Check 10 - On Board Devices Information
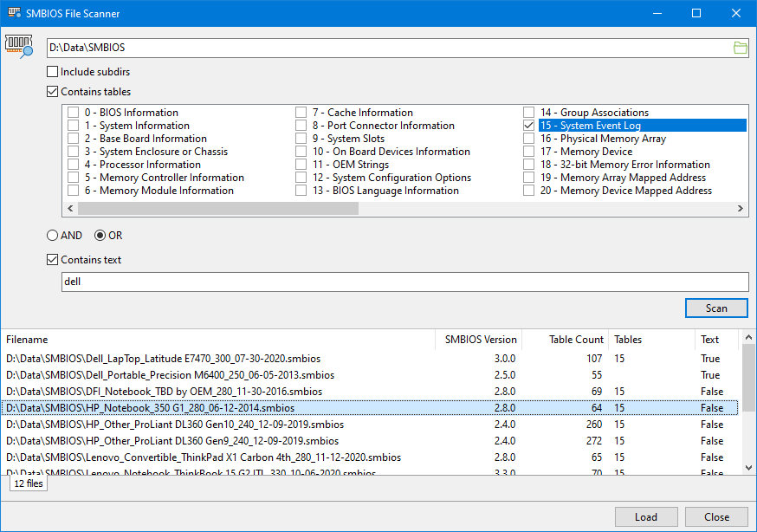Viewport: 757px width, 532px height. coord(301,152)
